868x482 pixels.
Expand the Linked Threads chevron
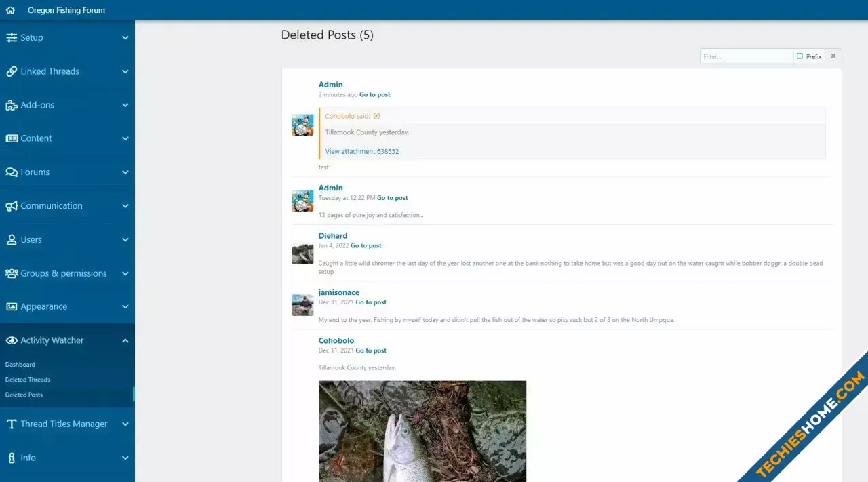(125, 71)
